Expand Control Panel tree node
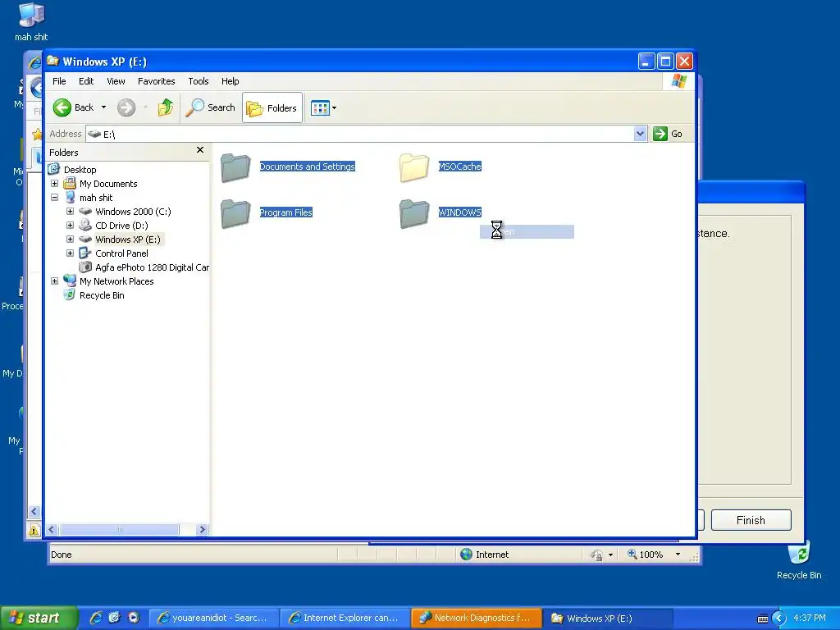 [x=71, y=253]
